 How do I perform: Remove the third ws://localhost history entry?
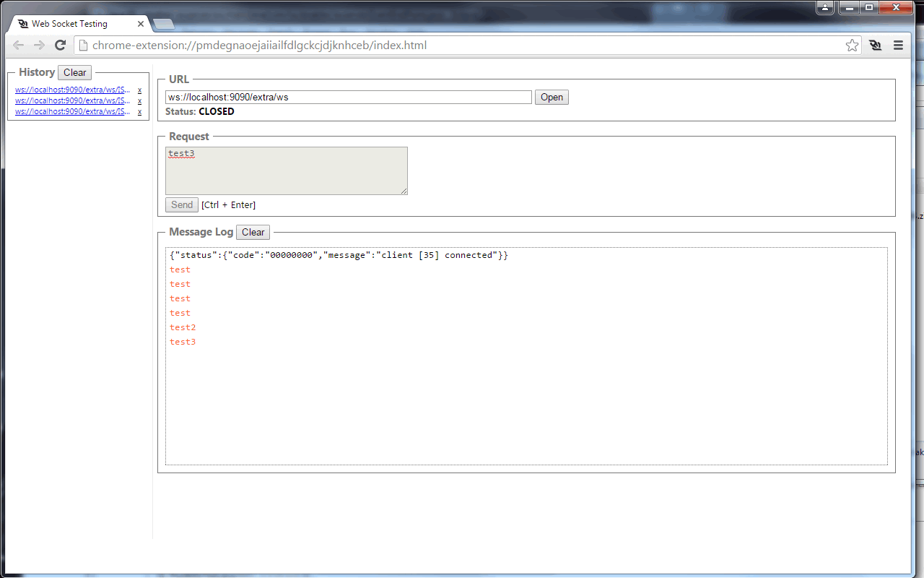pyautogui.click(x=139, y=111)
